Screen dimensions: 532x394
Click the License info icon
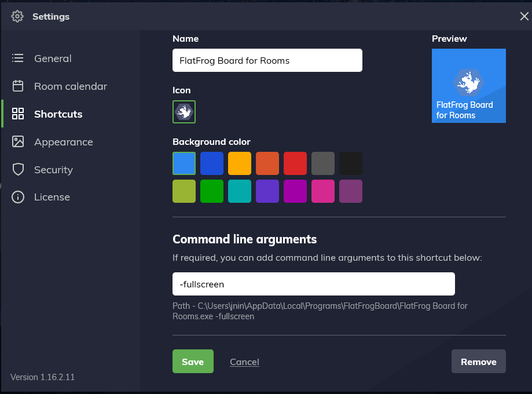[x=18, y=198]
